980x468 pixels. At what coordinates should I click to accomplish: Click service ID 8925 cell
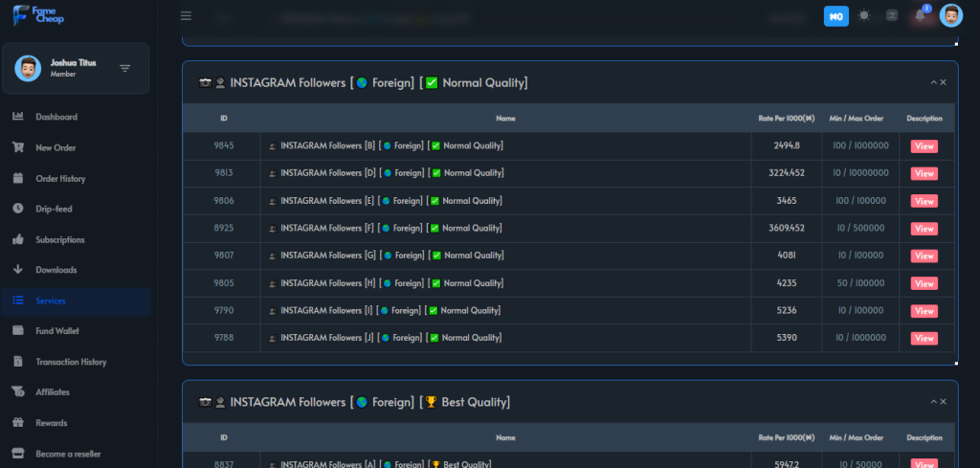[223, 228]
